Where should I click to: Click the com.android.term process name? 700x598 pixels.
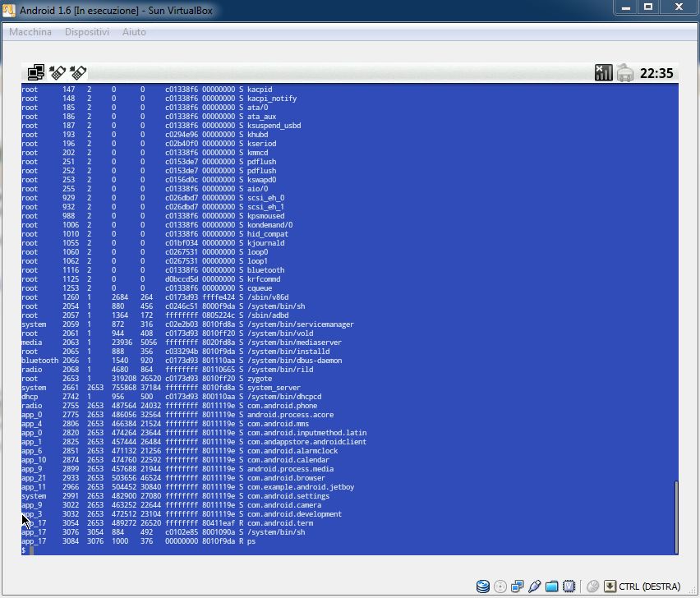pyautogui.click(x=280, y=523)
